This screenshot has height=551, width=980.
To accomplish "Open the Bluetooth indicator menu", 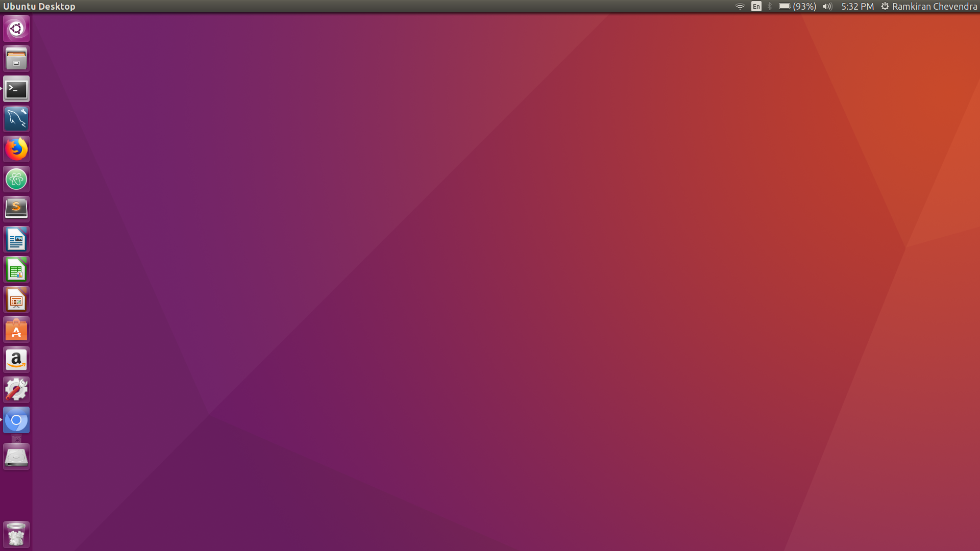I will pos(770,7).
